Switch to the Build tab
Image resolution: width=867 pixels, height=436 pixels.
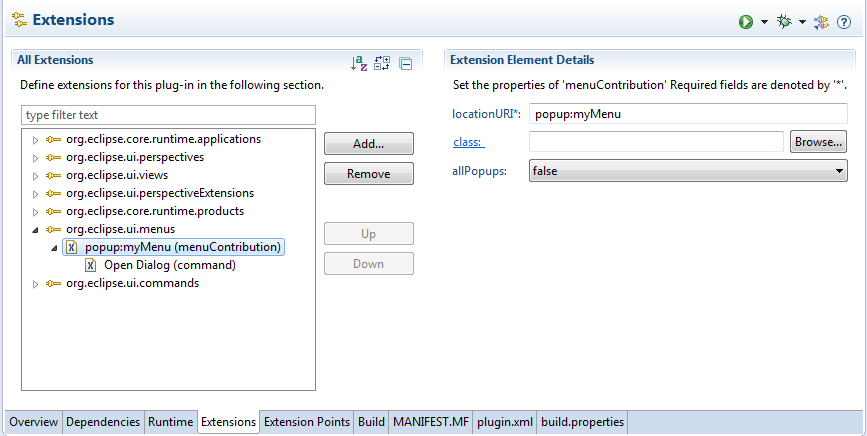(371, 422)
